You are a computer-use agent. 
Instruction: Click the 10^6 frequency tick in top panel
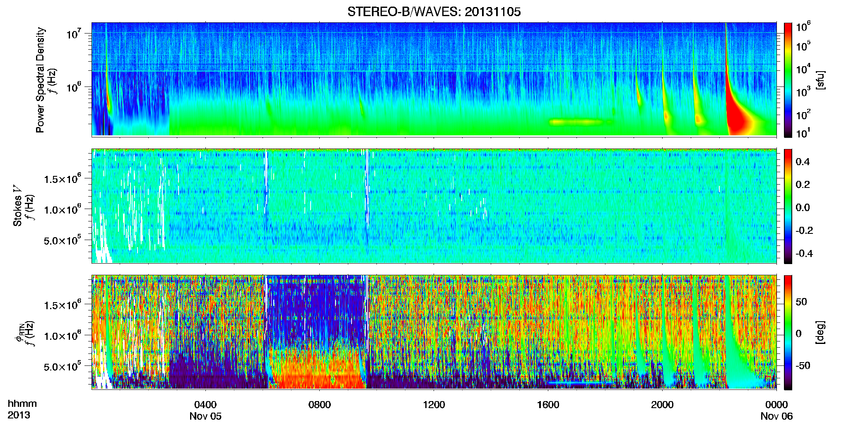(74, 87)
